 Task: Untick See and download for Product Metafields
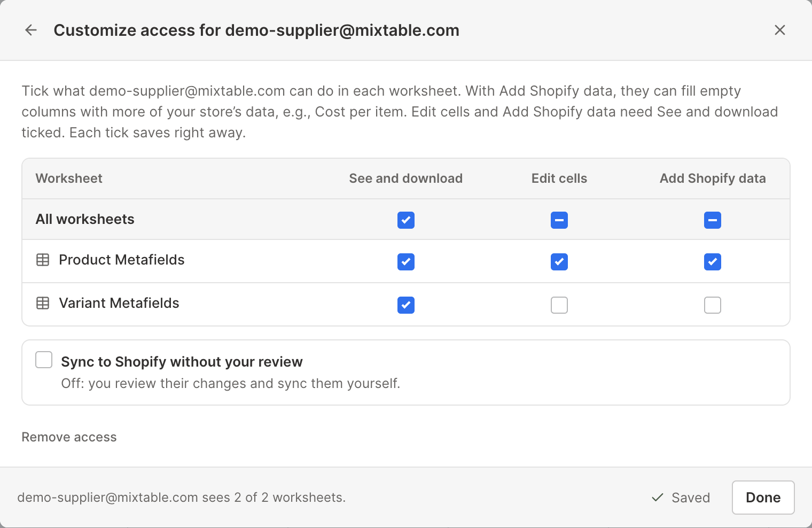(x=406, y=262)
